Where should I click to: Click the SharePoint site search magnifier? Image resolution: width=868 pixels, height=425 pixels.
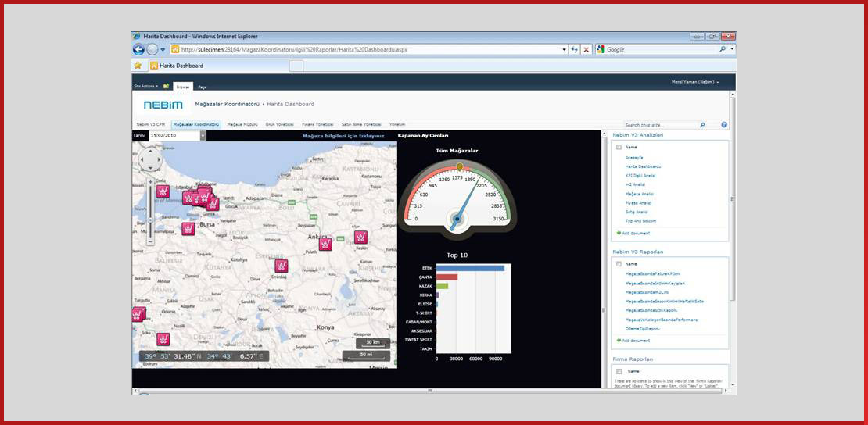(702, 125)
